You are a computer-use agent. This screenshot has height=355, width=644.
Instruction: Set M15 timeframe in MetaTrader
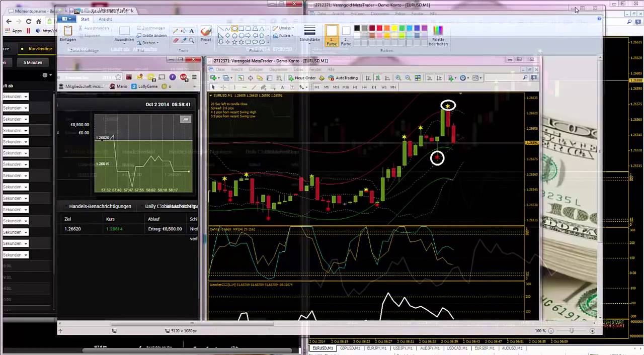[336, 87]
